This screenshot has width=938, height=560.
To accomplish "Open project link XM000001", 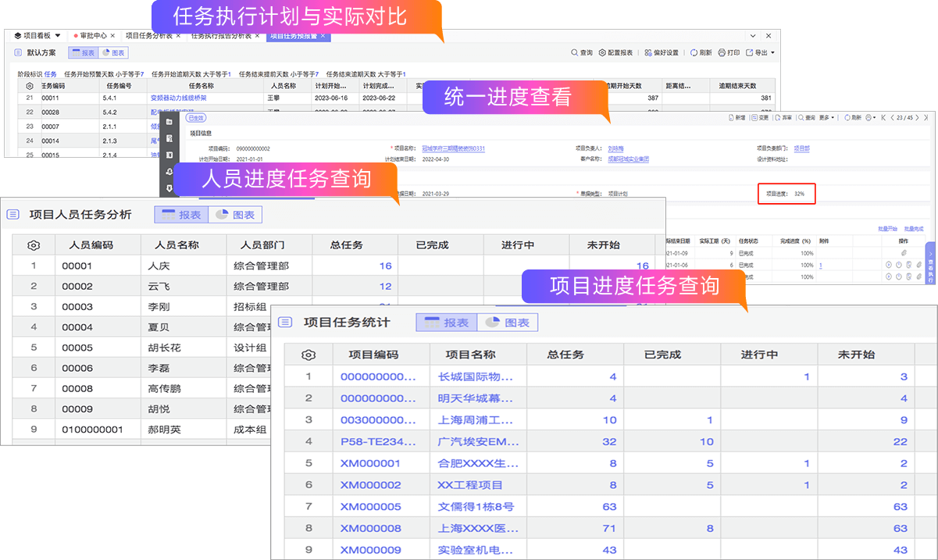I will coord(370,463).
